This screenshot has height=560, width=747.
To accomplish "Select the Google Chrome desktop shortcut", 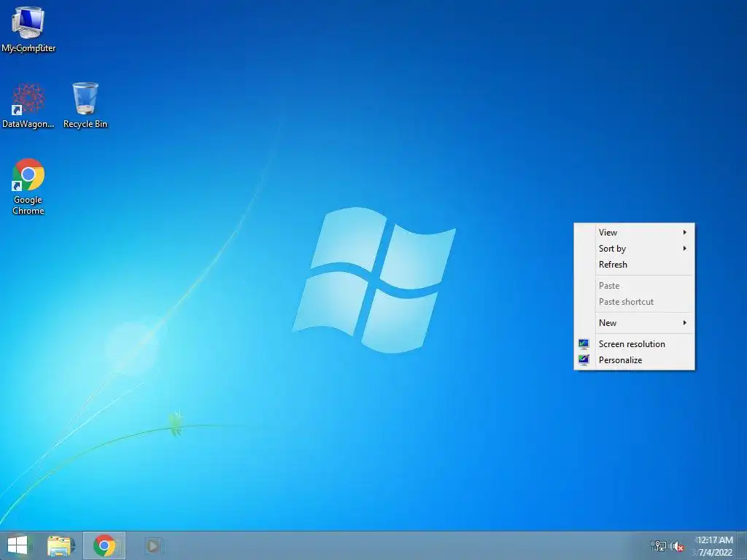I will 28,187.
